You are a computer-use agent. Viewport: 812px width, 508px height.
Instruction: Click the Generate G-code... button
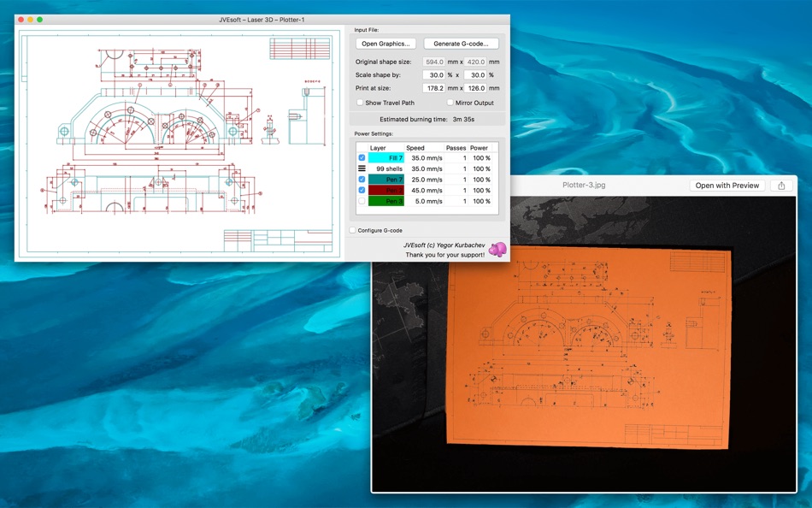point(461,44)
